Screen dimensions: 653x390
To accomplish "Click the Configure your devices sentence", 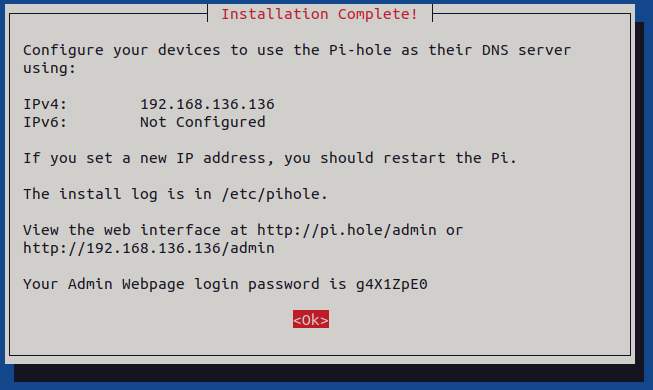I will tap(297, 59).
